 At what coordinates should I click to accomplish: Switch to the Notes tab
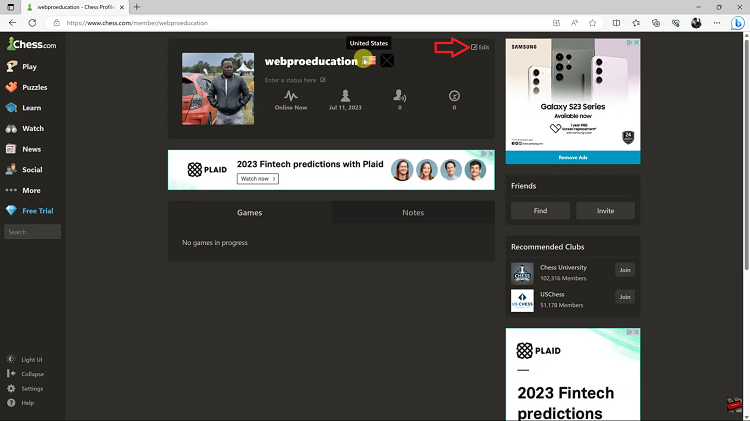[413, 212]
